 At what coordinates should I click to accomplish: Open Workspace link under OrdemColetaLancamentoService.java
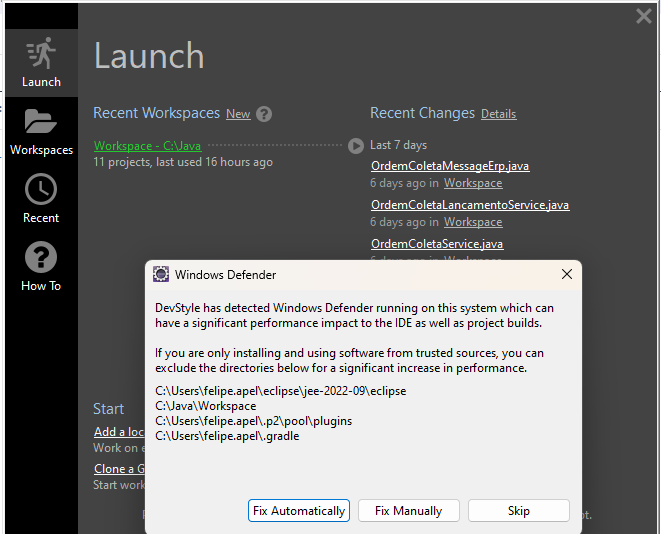(x=473, y=222)
